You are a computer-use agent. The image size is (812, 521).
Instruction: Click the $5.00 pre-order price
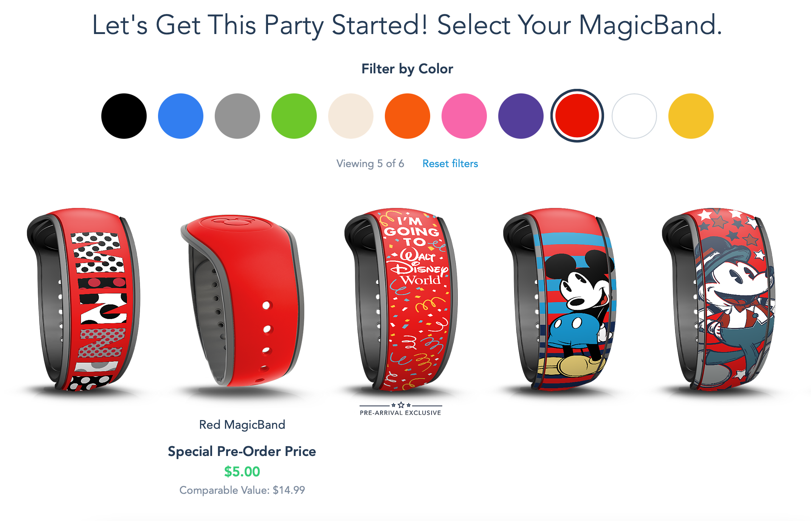[x=242, y=471]
